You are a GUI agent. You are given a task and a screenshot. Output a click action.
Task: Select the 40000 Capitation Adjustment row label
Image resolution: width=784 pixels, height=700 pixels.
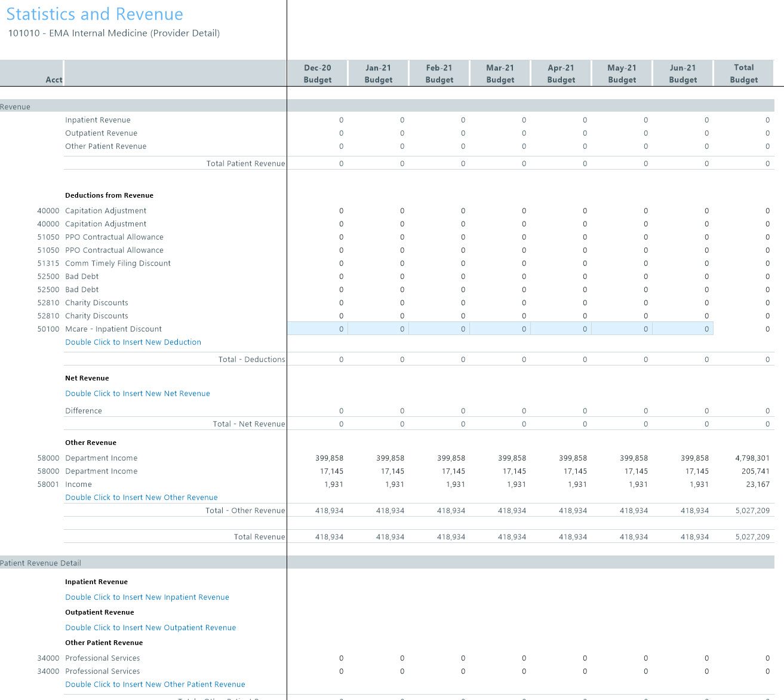pos(105,210)
